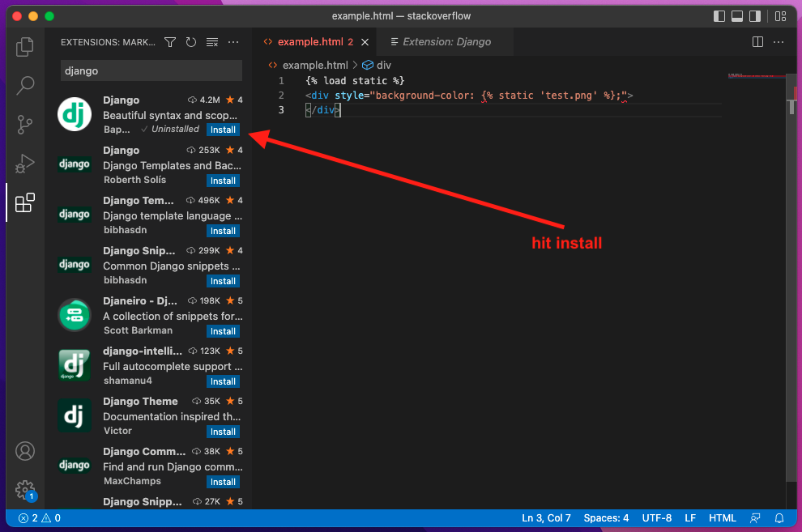The image size is (802, 532).
Task: Open the Run and Debug view
Action: 24,164
